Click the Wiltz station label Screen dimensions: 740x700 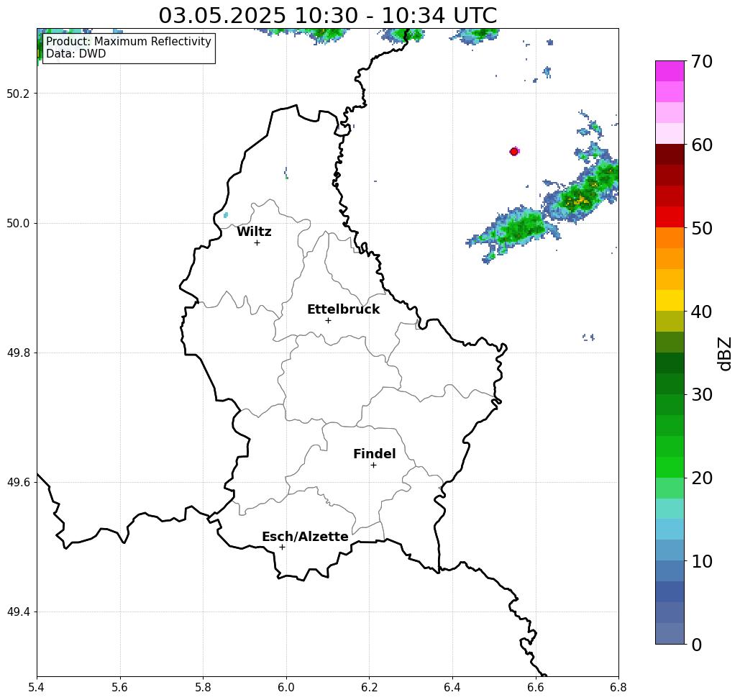pyautogui.click(x=254, y=232)
